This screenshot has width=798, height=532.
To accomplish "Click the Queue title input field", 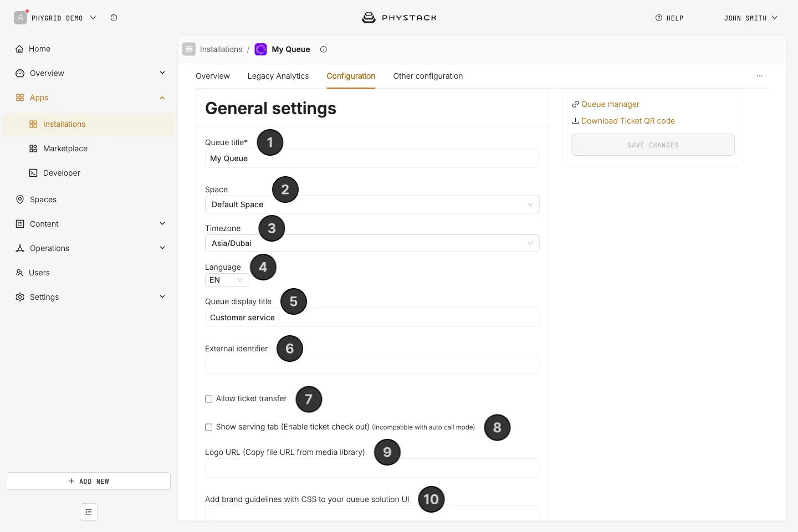I will (x=372, y=158).
